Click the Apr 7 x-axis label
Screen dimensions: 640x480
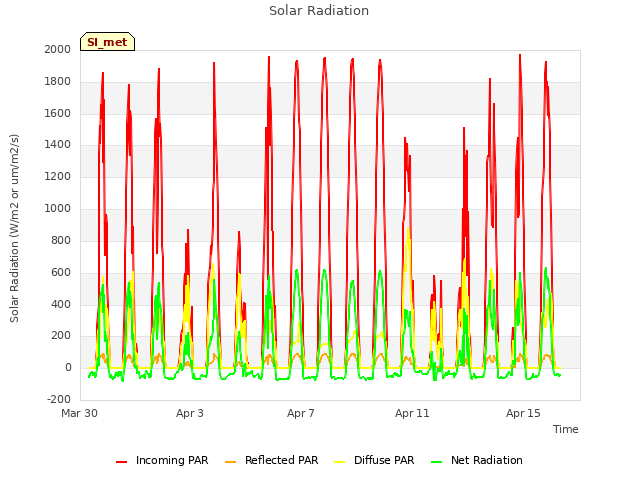(x=301, y=413)
